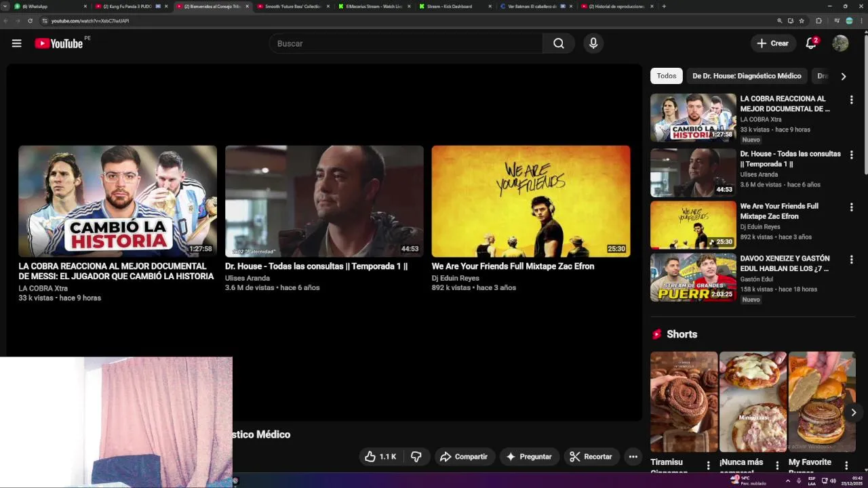The image size is (868, 488).
Task: Open options for ¡Nunca más compres! short
Action: tap(777, 466)
